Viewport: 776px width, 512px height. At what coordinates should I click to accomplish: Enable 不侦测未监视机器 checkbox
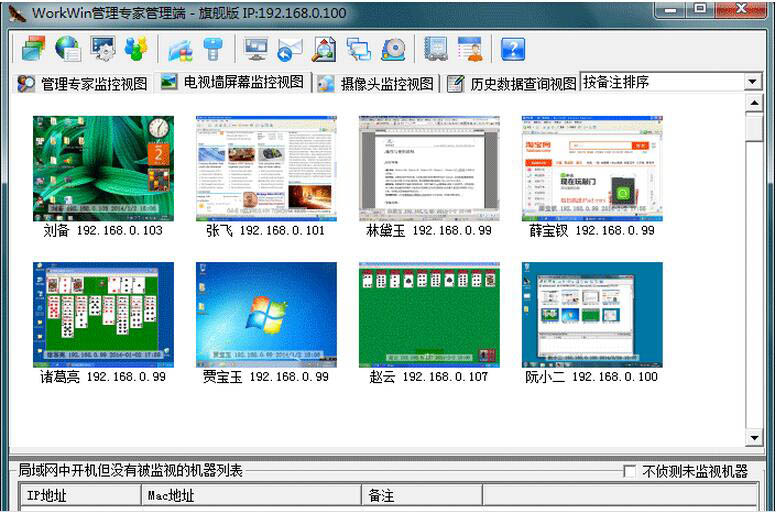click(629, 471)
